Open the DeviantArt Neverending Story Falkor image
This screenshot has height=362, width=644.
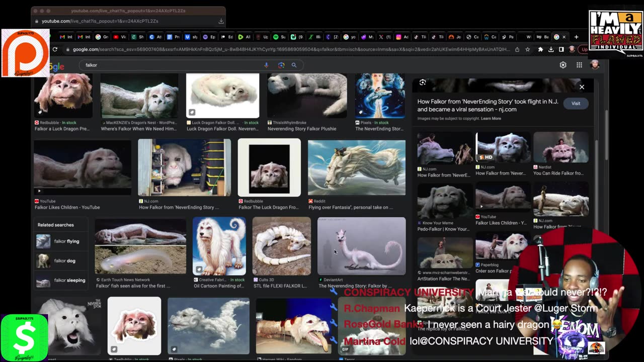tap(361, 246)
